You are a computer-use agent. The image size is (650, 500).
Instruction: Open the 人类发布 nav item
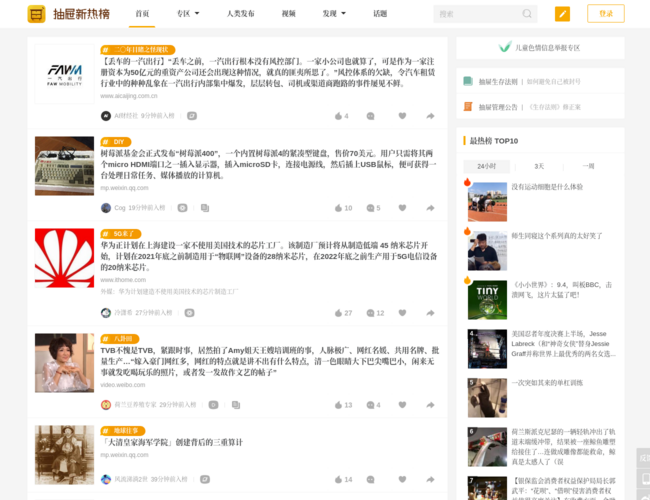coord(240,14)
